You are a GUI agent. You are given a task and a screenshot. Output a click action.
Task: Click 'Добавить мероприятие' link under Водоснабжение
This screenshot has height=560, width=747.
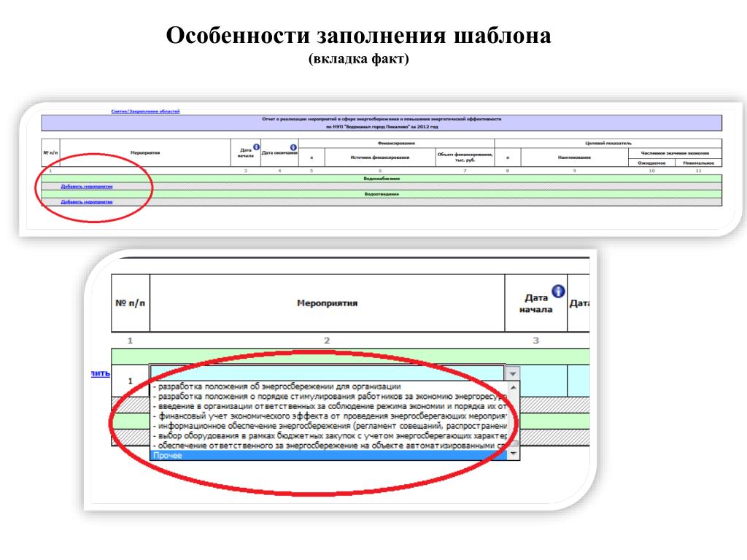pos(87,187)
